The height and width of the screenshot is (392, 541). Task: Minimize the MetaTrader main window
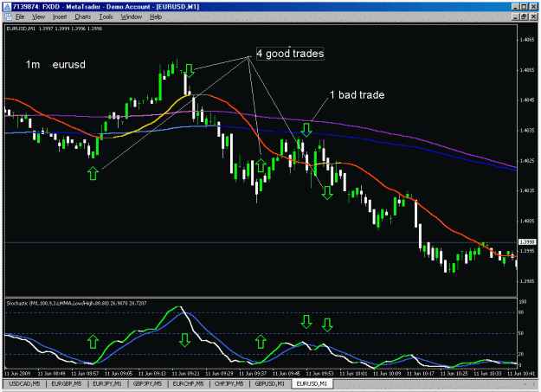(515, 7)
